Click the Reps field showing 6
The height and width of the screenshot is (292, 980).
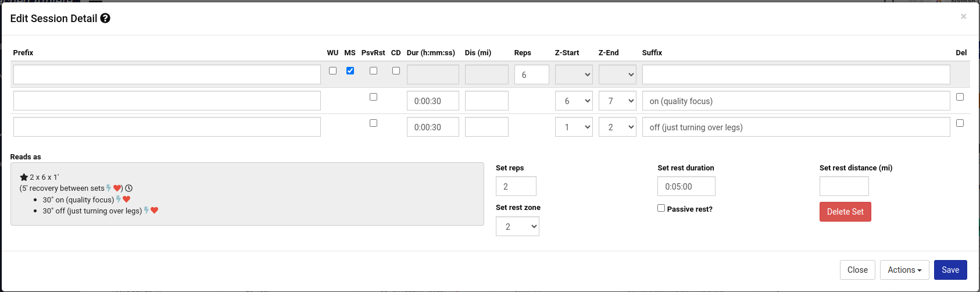coord(532,74)
